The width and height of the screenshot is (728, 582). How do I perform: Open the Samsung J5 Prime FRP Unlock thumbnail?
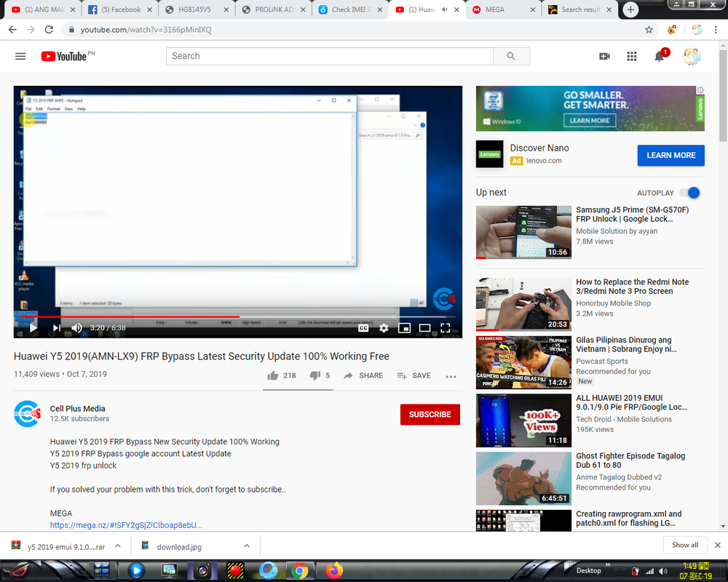(523, 232)
